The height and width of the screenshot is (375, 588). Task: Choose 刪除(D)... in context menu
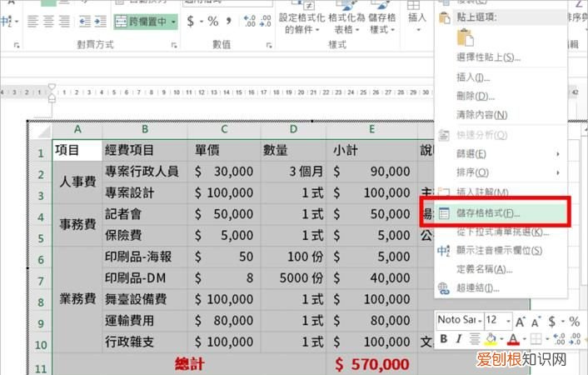point(501,96)
